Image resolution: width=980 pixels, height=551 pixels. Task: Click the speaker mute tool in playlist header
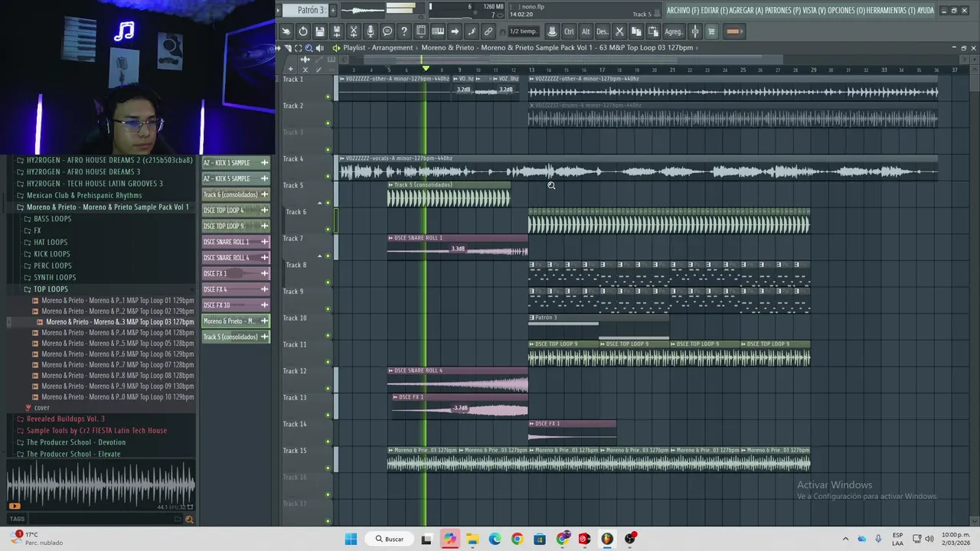pyautogui.click(x=321, y=47)
